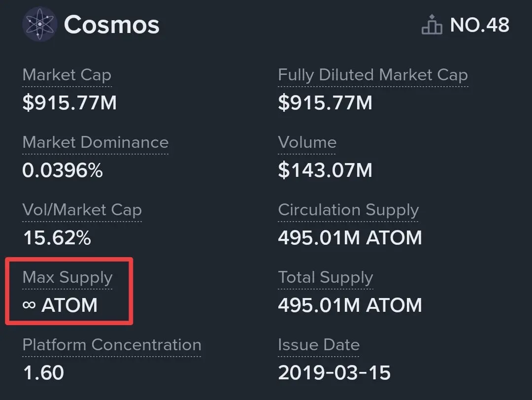This screenshot has width=532, height=400.
Task: Click the $143.07M volume value
Action: [x=325, y=170]
